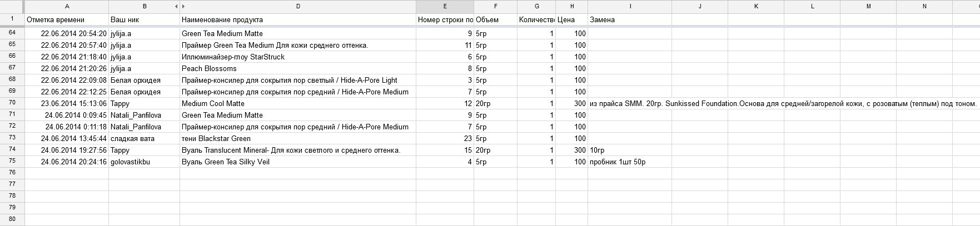This screenshot has height=226, width=980.
Task: Select row 70 header
Action: 12,103
